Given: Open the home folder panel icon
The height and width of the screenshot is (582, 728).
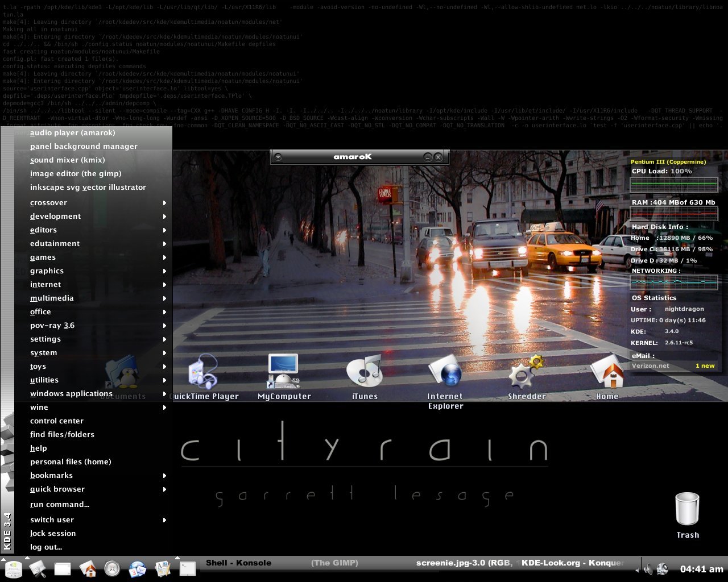Looking at the screenshot, I should click(x=88, y=568).
